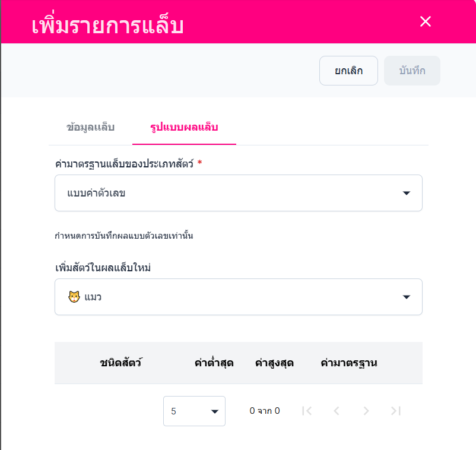Expand the lab standard type dropdown arrow
This screenshot has width=476, height=450.
(x=407, y=193)
